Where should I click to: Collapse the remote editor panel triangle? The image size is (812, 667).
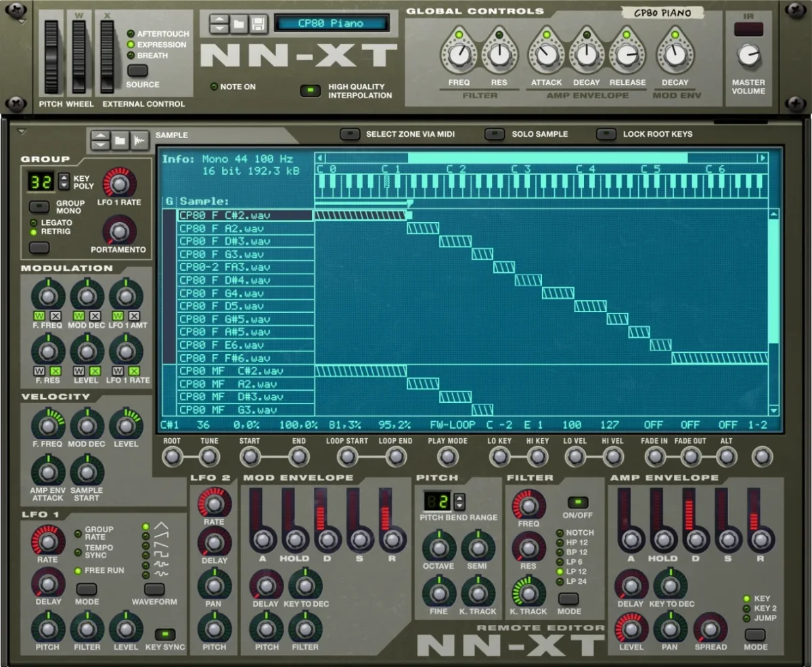coord(21,131)
